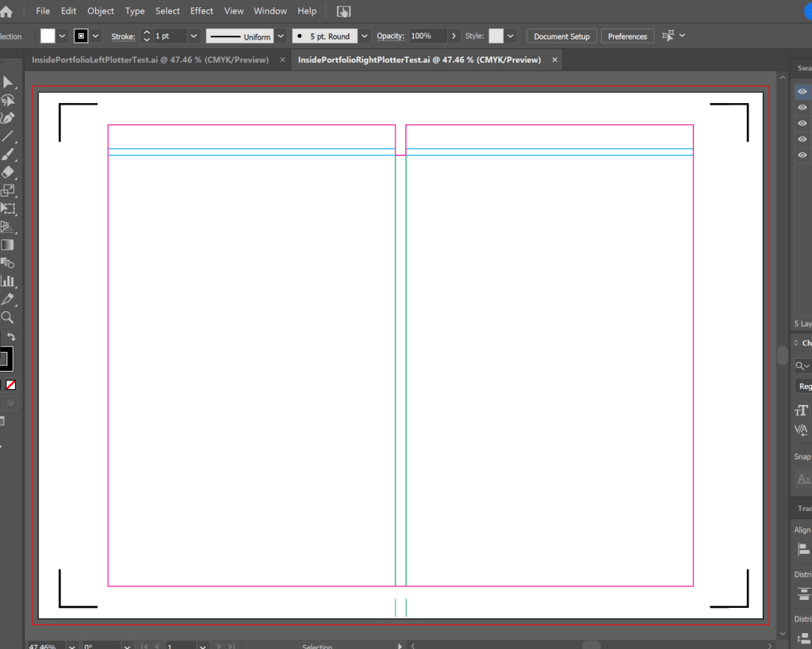This screenshot has height=649, width=812.
Task: Click the Preferences button
Action: coord(627,36)
